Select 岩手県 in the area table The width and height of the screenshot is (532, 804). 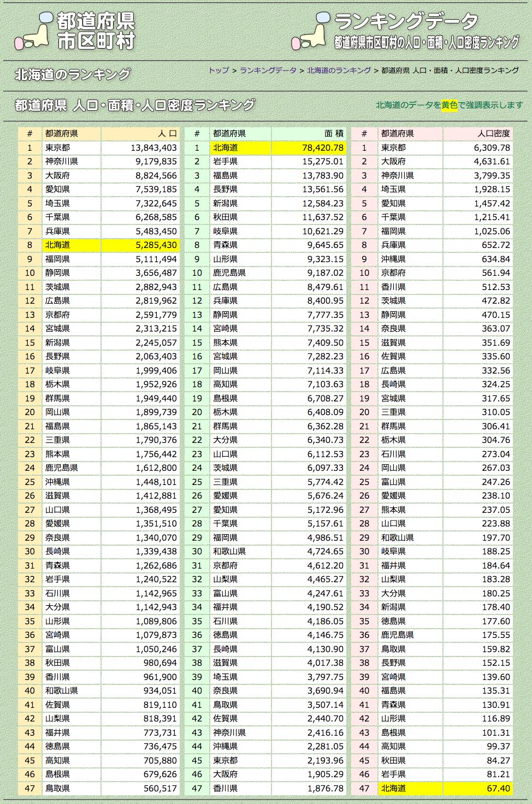(225, 161)
